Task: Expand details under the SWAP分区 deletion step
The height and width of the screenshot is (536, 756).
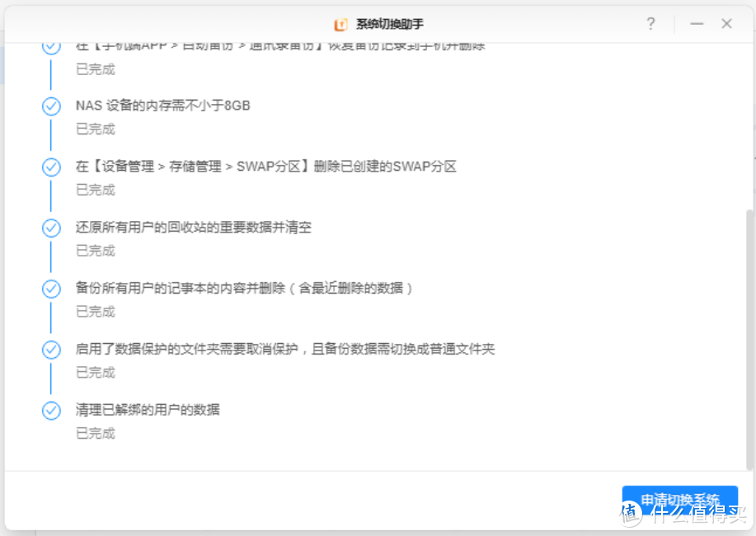Action: (264, 167)
